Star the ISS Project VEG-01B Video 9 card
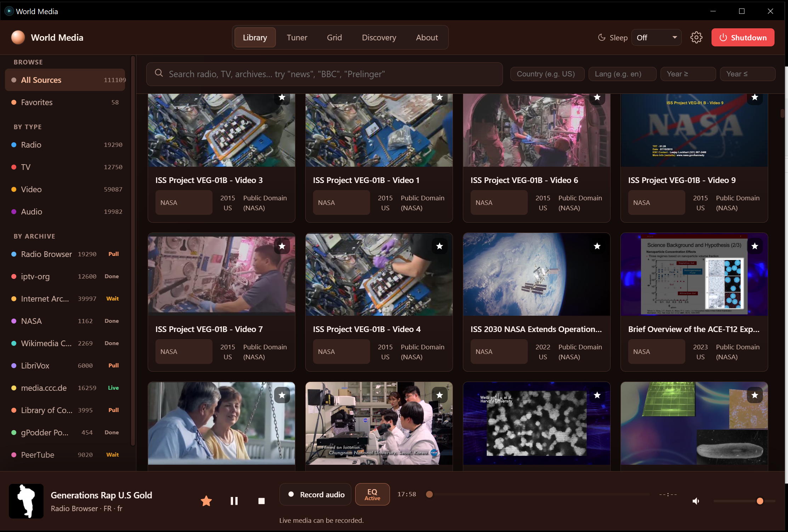Viewport: 788px width, 532px height. tap(755, 98)
